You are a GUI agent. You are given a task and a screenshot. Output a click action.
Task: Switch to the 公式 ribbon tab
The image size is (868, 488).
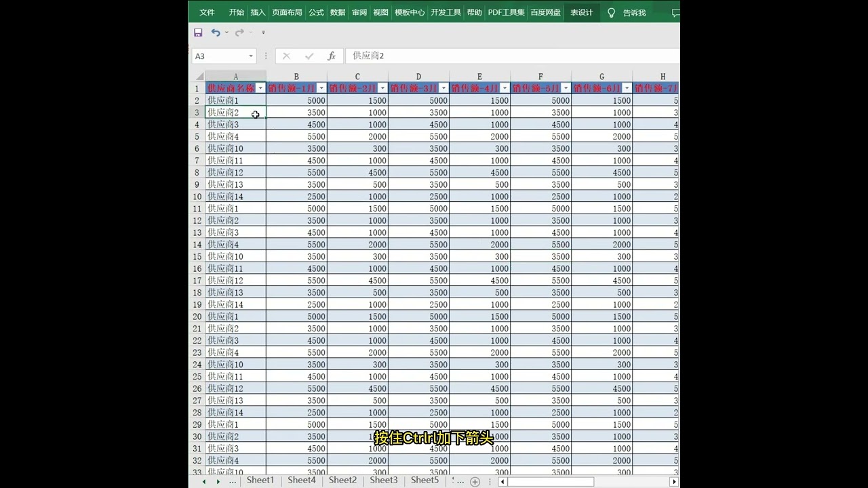(x=316, y=12)
